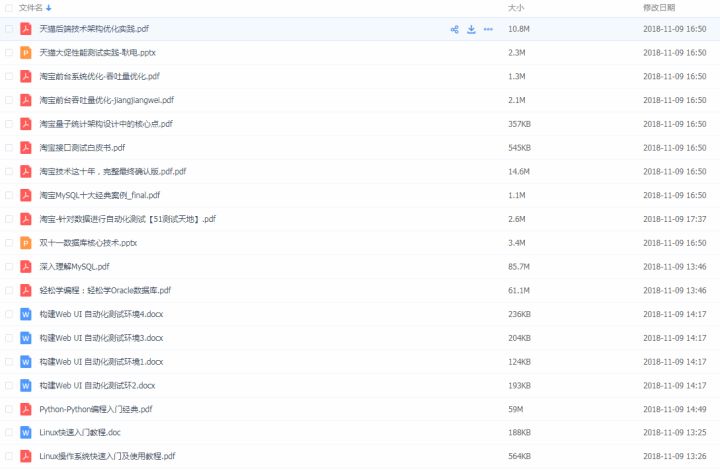
Task: Check the box for 构建Web UI 自动化测试环境4.docx
Action: [9, 314]
